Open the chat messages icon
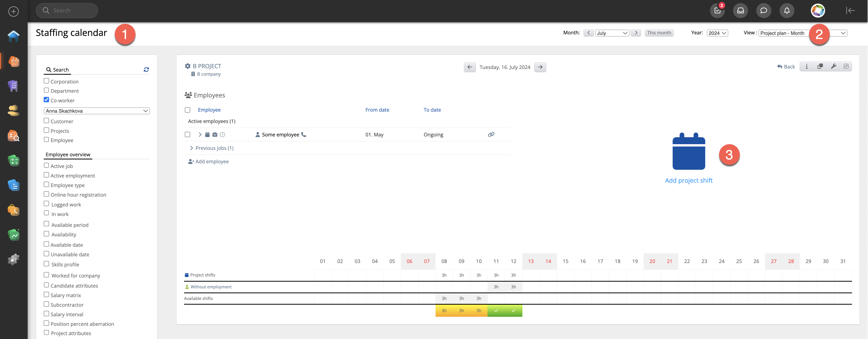868x339 pixels. click(x=763, y=10)
